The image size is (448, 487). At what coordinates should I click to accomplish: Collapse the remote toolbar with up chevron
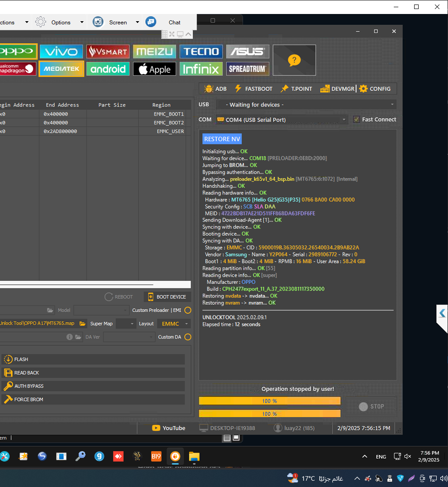coord(188,34)
